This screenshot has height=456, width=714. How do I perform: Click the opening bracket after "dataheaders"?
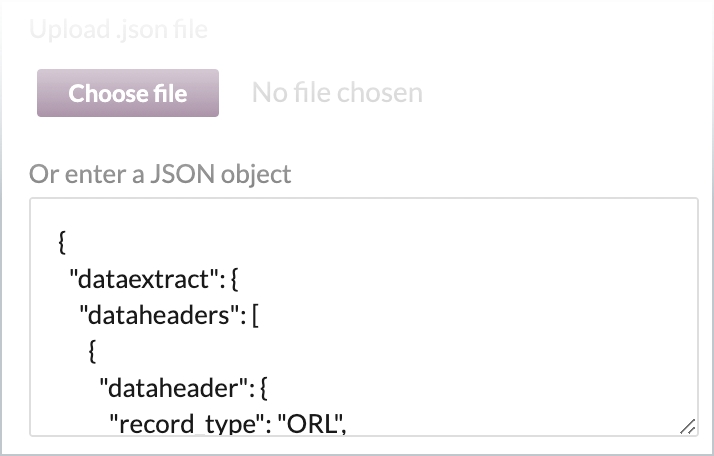256,317
